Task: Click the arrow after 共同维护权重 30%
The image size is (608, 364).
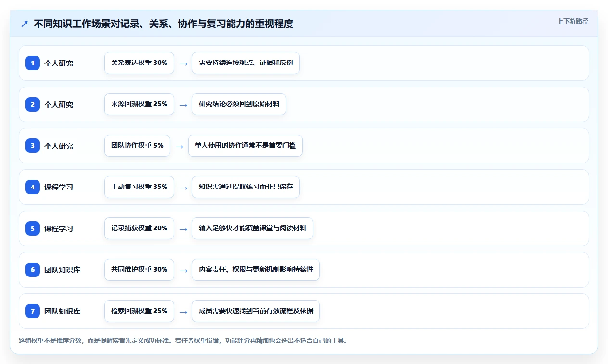Action: (x=183, y=270)
